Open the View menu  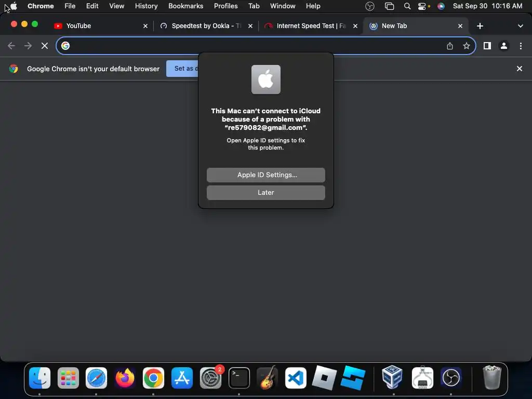(x=116, y=6)
